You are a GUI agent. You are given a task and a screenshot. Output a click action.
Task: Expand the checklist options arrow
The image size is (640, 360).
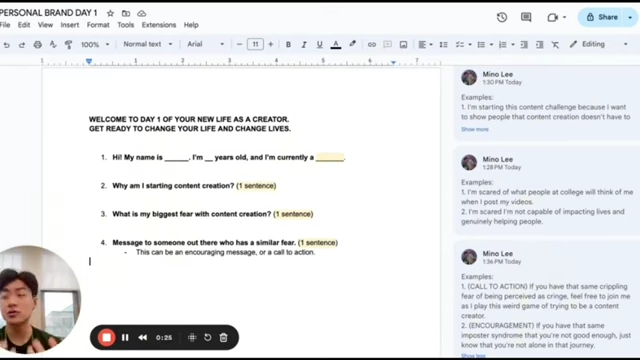[470, 44]
